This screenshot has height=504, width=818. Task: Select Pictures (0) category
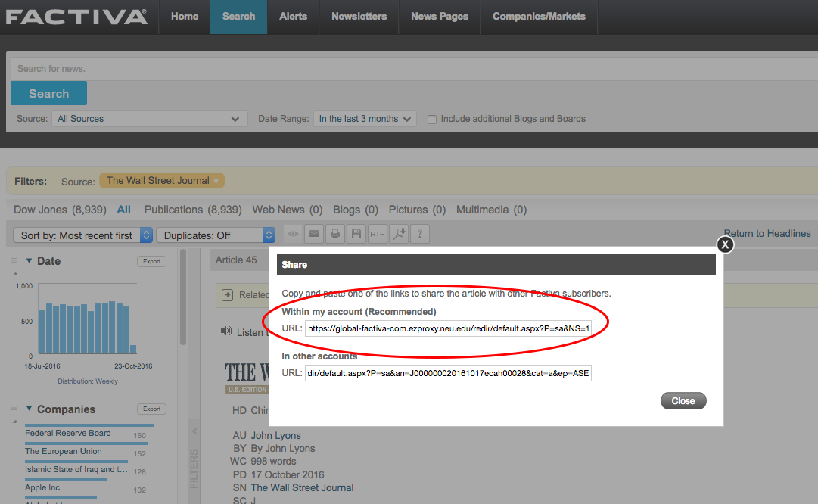tap(418, 210)
